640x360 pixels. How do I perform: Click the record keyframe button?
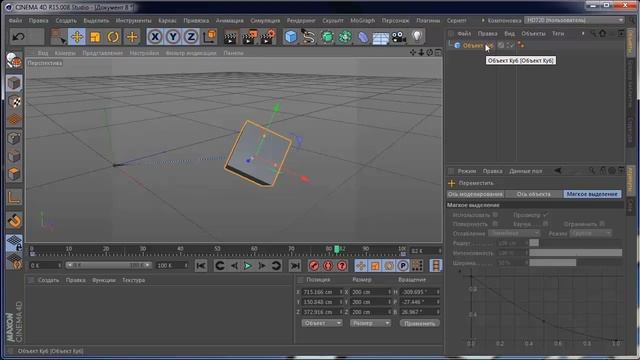point(313,266)
